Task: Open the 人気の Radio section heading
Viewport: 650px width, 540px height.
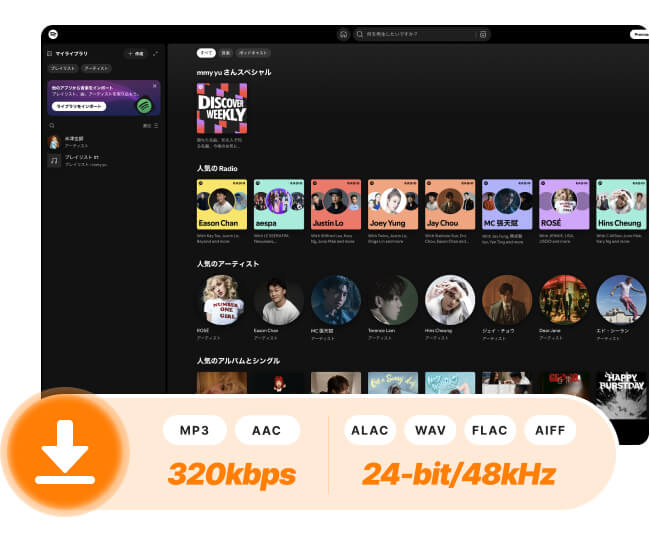Action: pyautogui.click(x=217, y=168)
